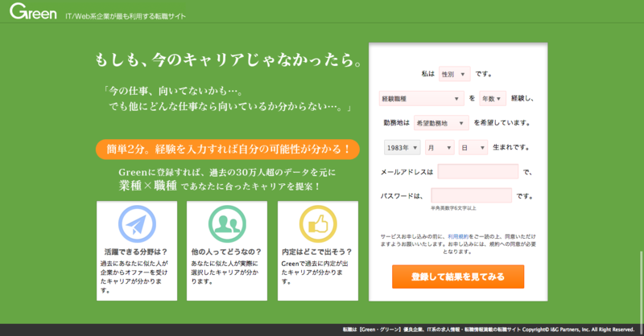Open the 1983年 birth year dropdown

(x=402, y=147)
